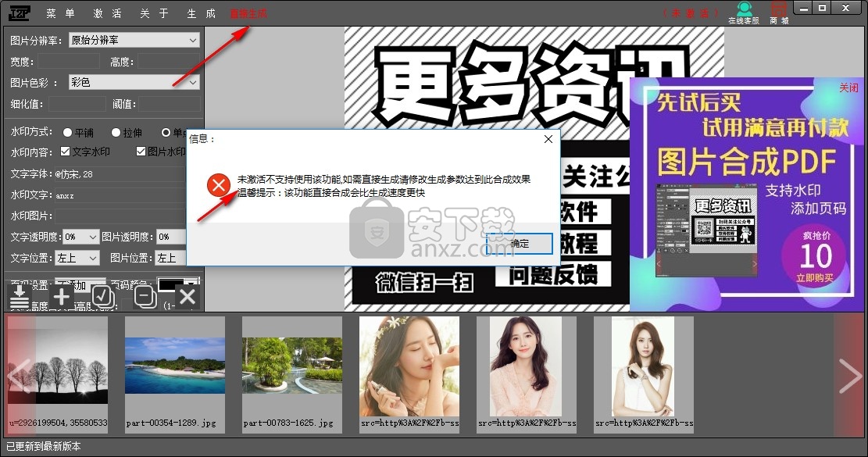868x457 pixels.
Task: Open the 激活 menu item
Action: [x=107, y=13]
